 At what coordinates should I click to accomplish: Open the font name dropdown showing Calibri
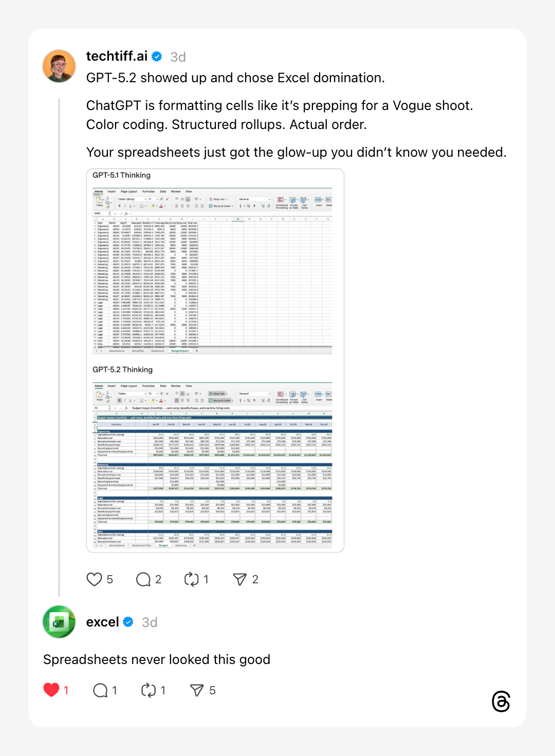[132, 394]
